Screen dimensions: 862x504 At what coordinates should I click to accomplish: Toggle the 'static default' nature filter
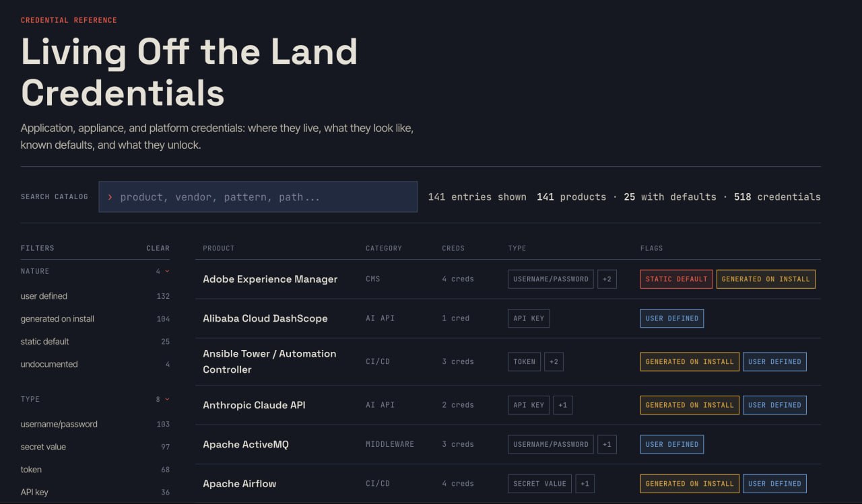(x=95, y=341)
